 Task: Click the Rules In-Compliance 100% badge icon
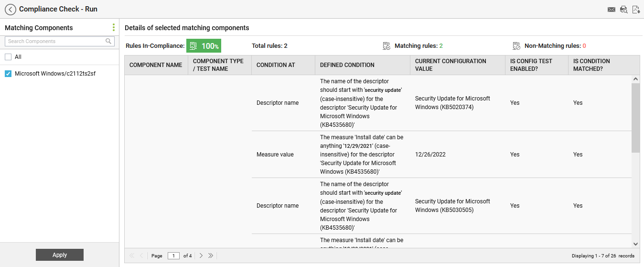pos(193,46)
